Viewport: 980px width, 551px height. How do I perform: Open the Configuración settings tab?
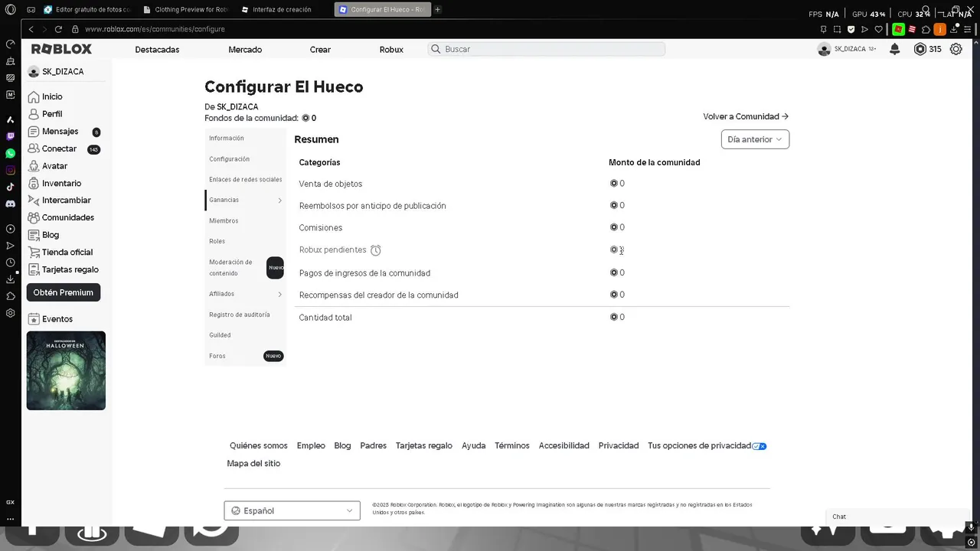coord(245,159)
